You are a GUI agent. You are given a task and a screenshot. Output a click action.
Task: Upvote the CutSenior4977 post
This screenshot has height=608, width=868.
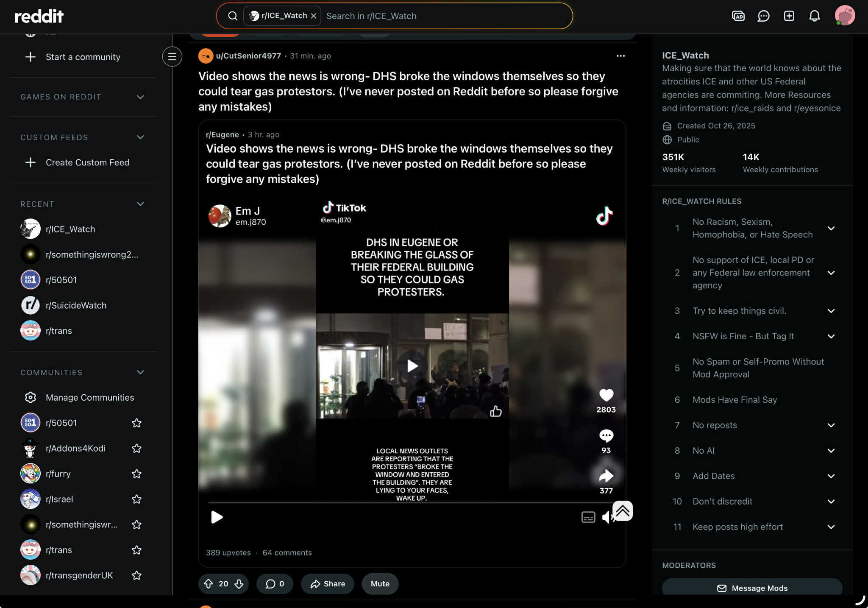click(209, 584)
